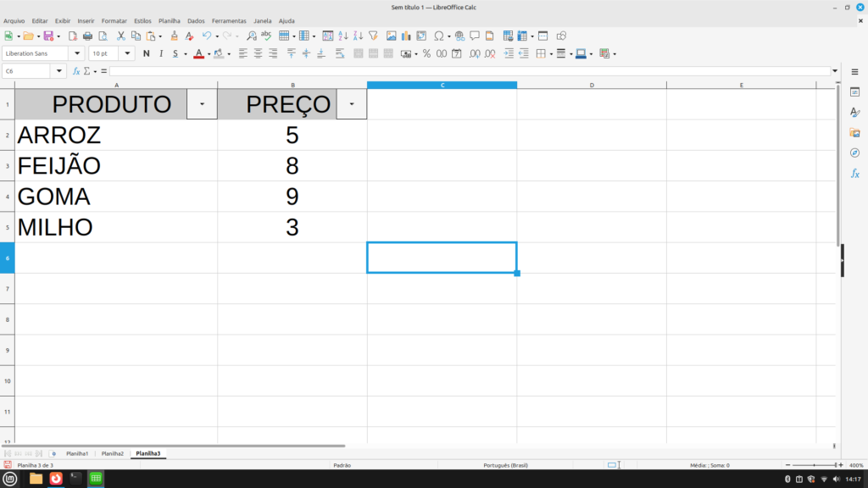Open the Formatar menu
Screen dimensions: 868x488
114,20
